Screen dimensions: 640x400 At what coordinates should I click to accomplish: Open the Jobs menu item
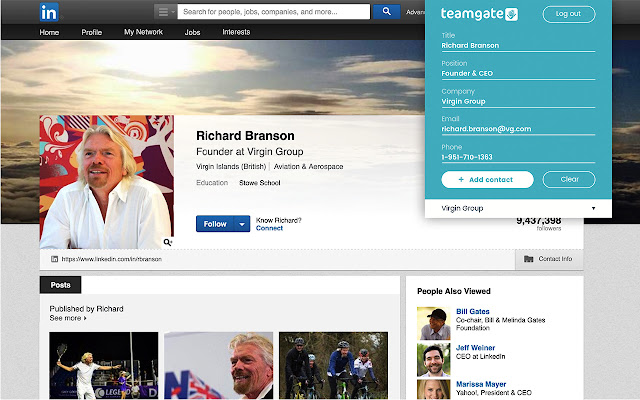coord(192,32)
